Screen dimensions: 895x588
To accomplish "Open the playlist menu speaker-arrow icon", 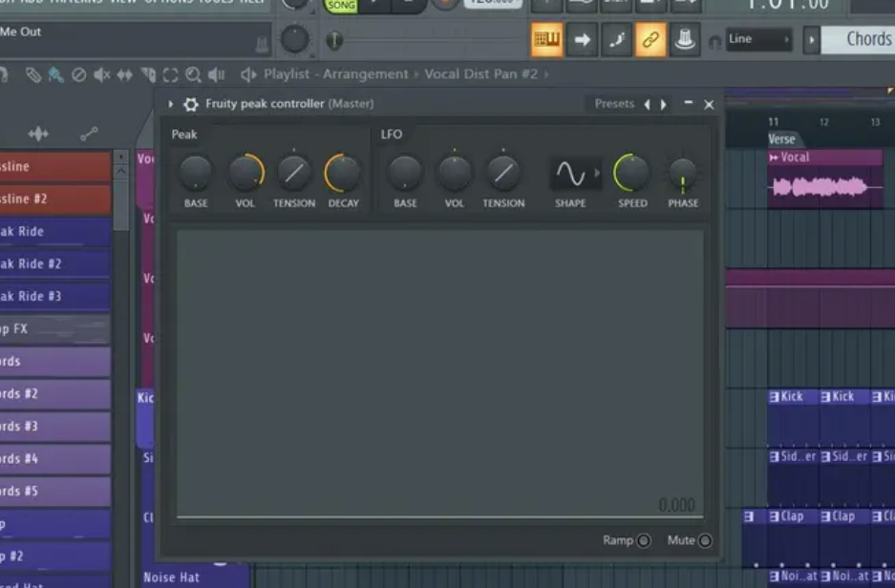I will tap(248, 74).
